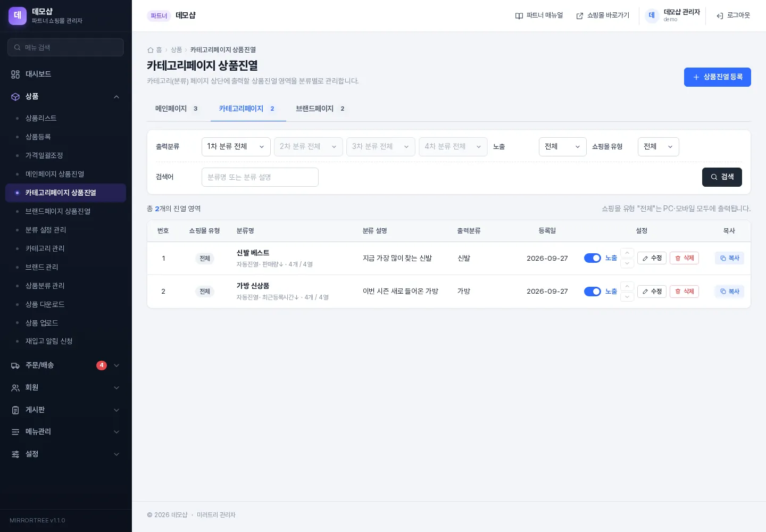Screen dimensions: 766x532
Task: Open the 1차 분류 전체 dropdown
Action: pos(236,147)
